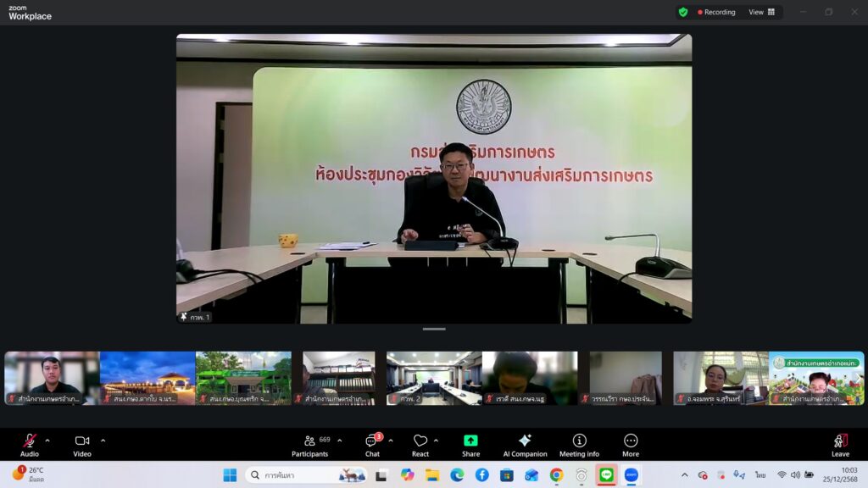Open LINE app in the taskbar

tap(606, 474)
